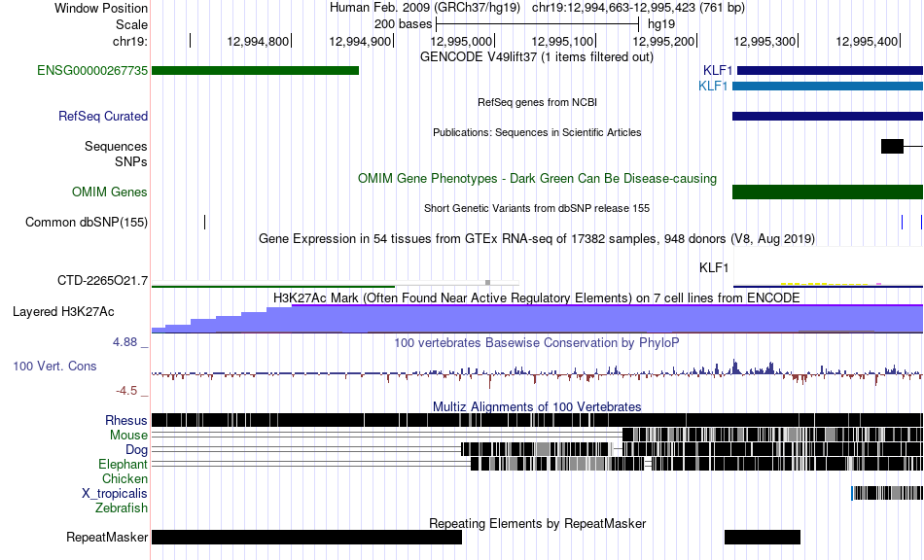
Task: Click the long left RepeatMasker block
Action: [x=306, y=537]
